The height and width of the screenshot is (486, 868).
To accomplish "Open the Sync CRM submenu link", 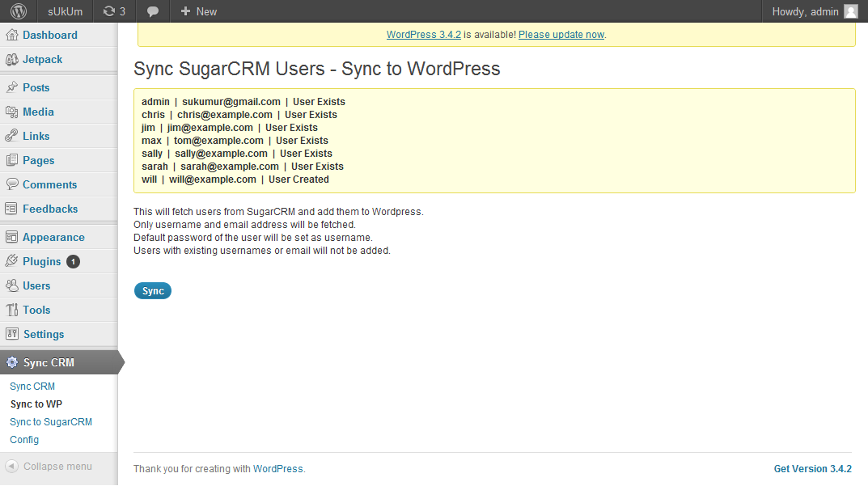I will 32,387.
